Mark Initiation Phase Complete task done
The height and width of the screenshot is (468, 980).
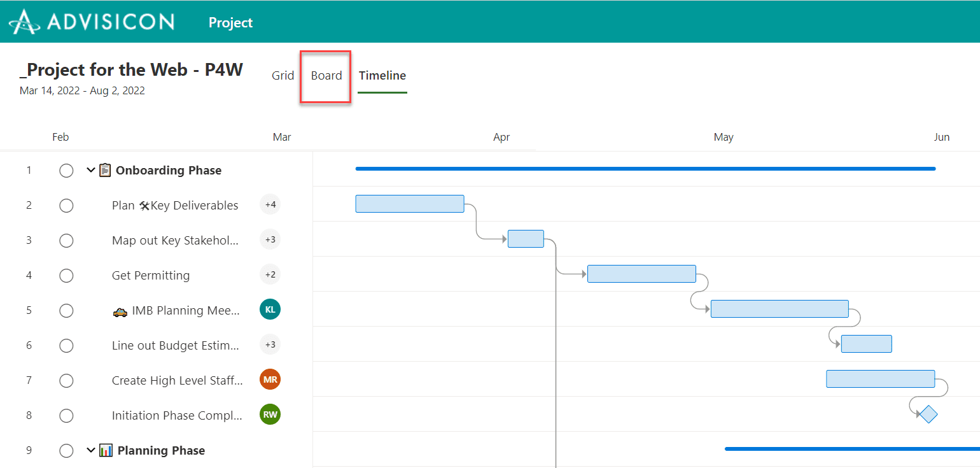[66, 416]
